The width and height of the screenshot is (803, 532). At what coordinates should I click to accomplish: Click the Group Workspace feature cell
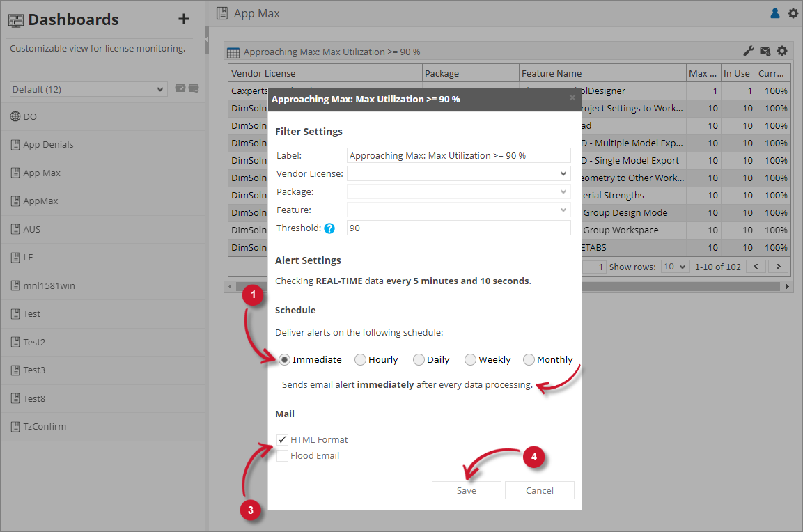point(634,230)
